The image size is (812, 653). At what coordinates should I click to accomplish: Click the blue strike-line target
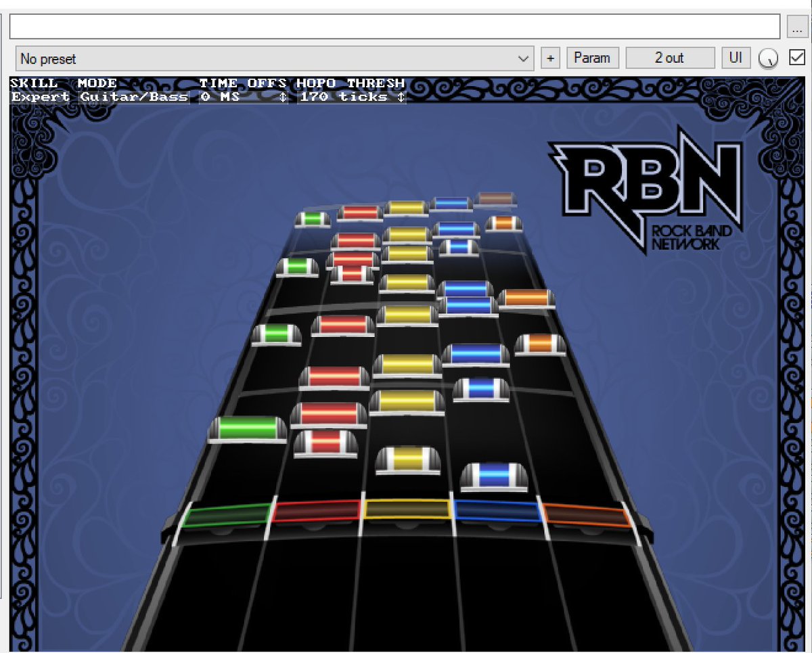click(499, 511)
